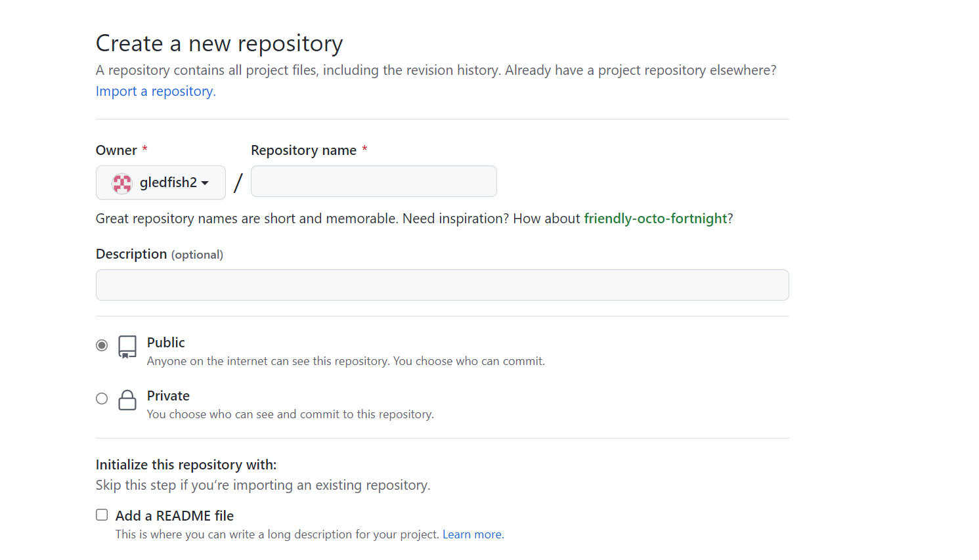Open the Owner dropdown showing gledfish2
The image size is (979, 560).
[161, 183]
